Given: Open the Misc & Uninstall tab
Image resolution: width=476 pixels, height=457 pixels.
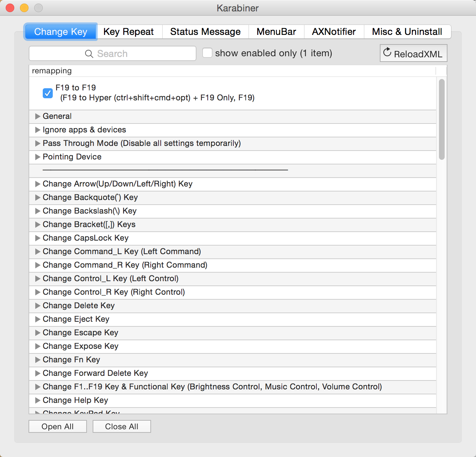Looking at the screenshot, I should click(x=407, y=32).
